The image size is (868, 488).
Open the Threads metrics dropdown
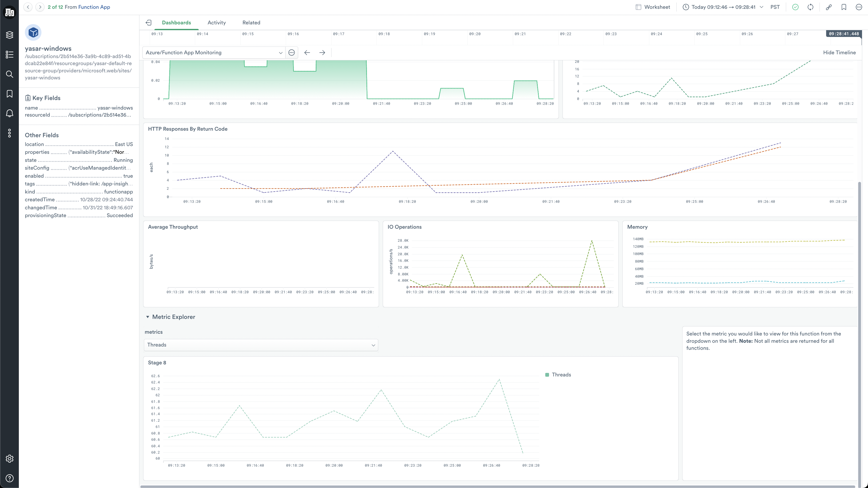(x=261, y=345)
